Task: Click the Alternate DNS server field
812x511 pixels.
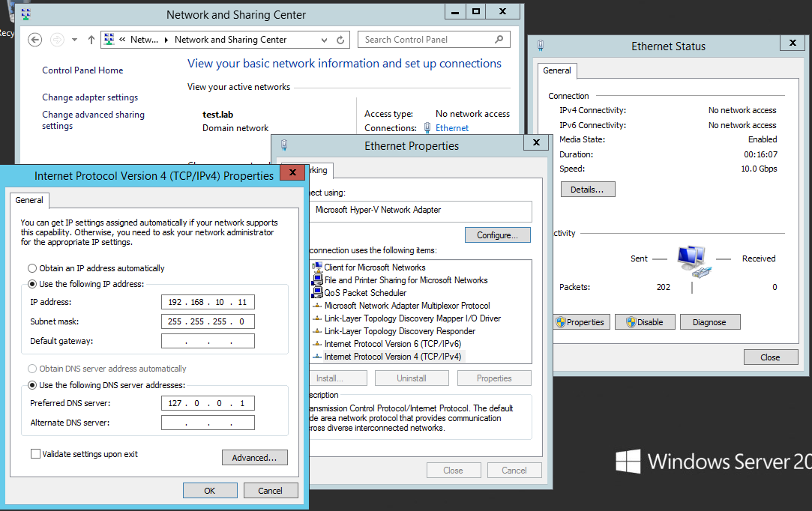Action: (x=208, y=423)
